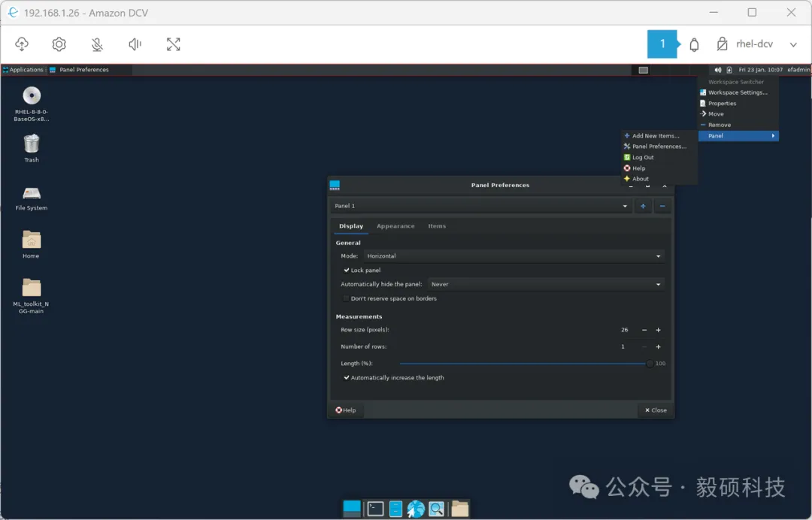Click the Close button in Panel Preferences
Screen dimensions: 812x520
[654, 410]
